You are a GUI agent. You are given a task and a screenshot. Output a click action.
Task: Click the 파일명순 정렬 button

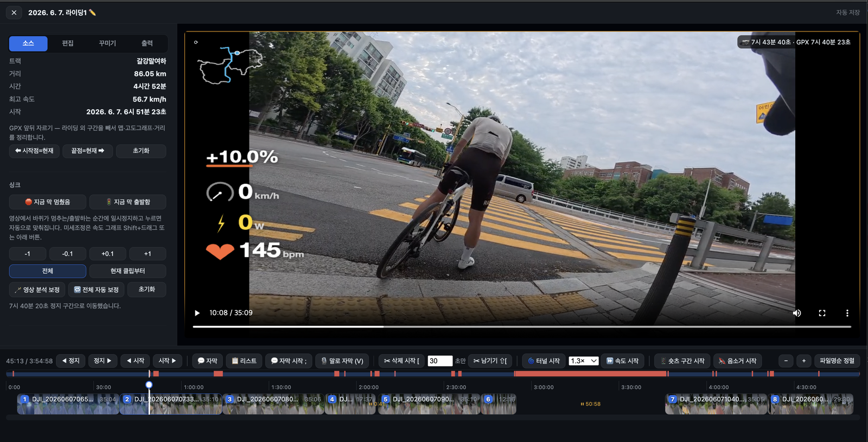pyautogui.click(x=837, y=361)
